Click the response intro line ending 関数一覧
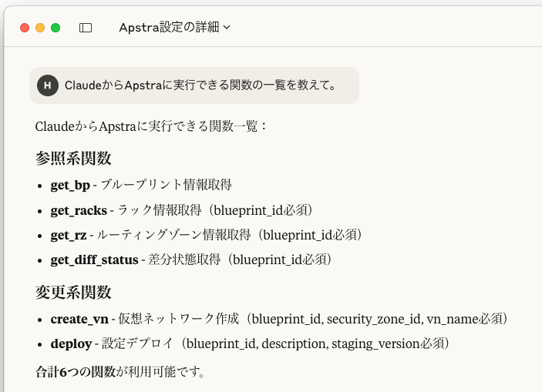Image resolution: width=542 pixels, height=392 pixels. coord(151,126)
